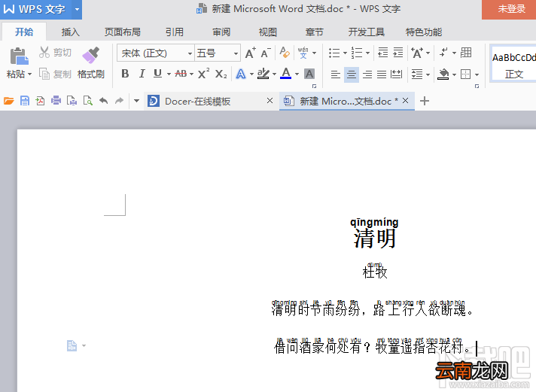The height and width of the screenshot is (392, 536).
Task: Open the 开发工具 tab
Action: (367, 32)
